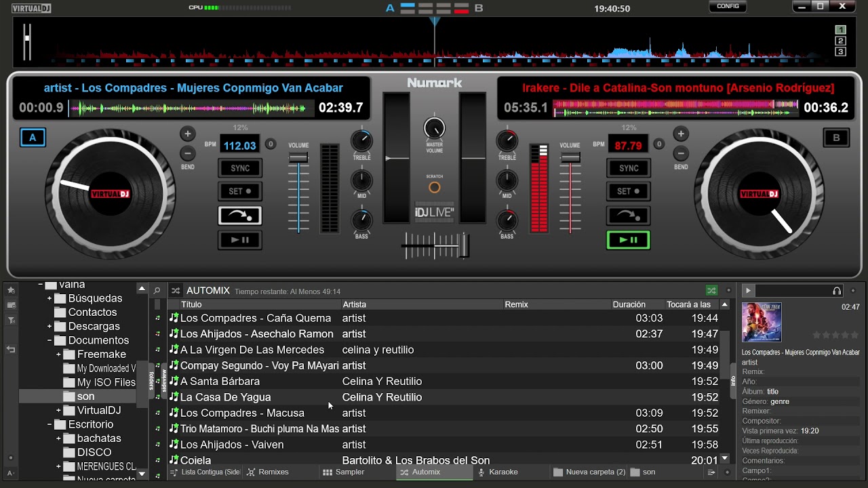Toggle green Automix shuffle button
The image size is (868, 488).
coord(711,291)
